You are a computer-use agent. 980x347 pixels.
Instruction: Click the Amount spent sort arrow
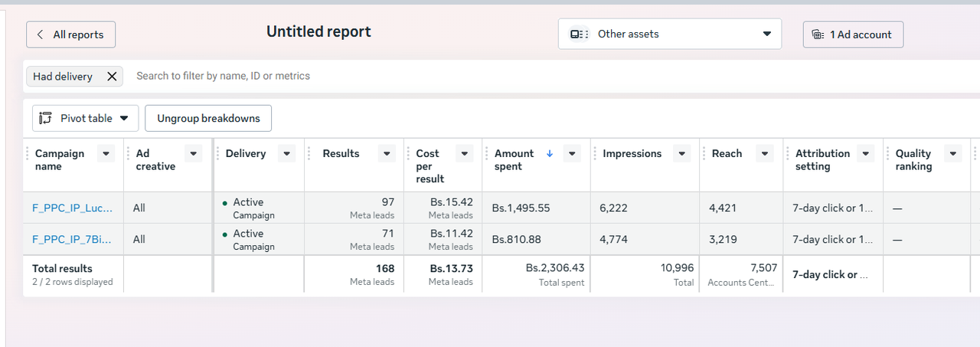549,153
